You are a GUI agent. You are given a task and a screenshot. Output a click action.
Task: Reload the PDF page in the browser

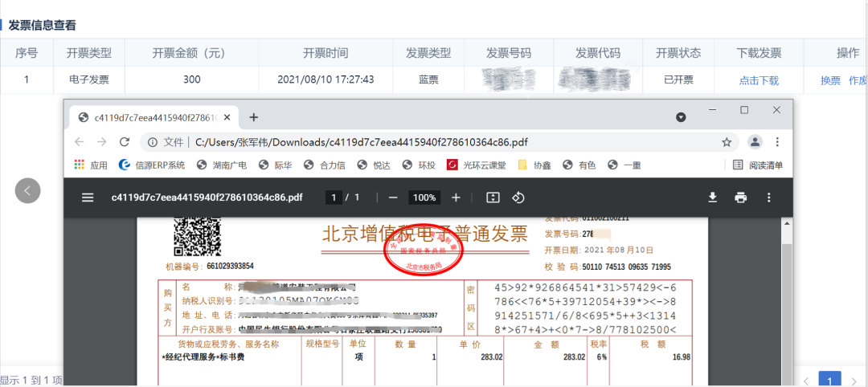click(125, 142)
